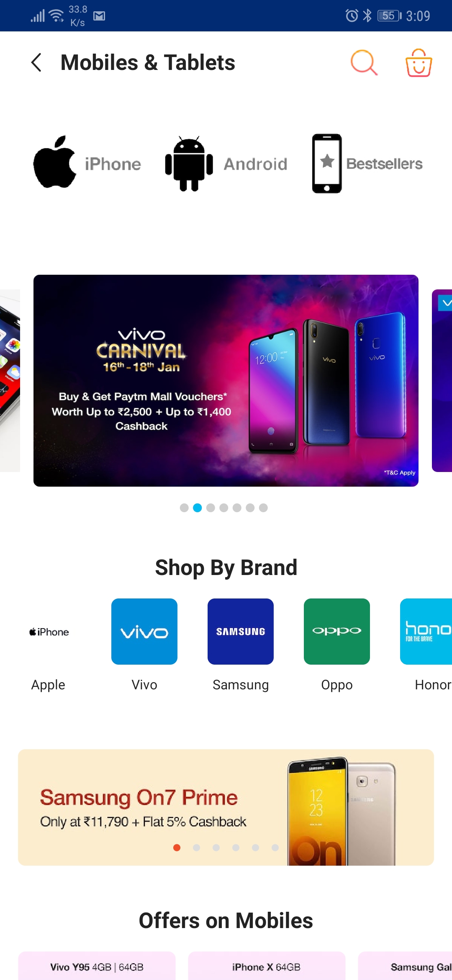Select the last carousel dot indicator
The image size is (452, 980).
coord(263,508)
